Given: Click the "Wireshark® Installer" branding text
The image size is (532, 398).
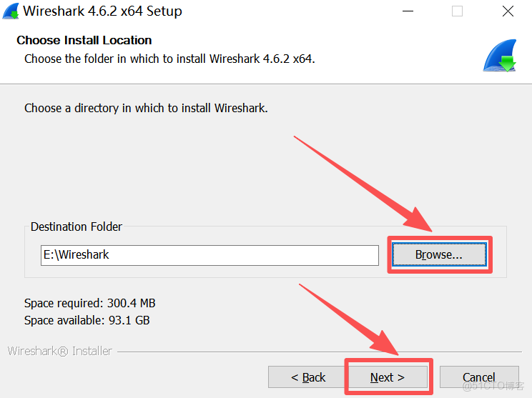Looking at the screenshot, I should (x=60, y=351).
